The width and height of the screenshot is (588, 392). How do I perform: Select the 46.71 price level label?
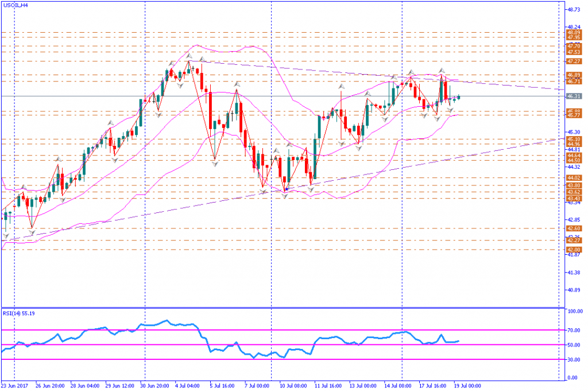coord(574,81)
